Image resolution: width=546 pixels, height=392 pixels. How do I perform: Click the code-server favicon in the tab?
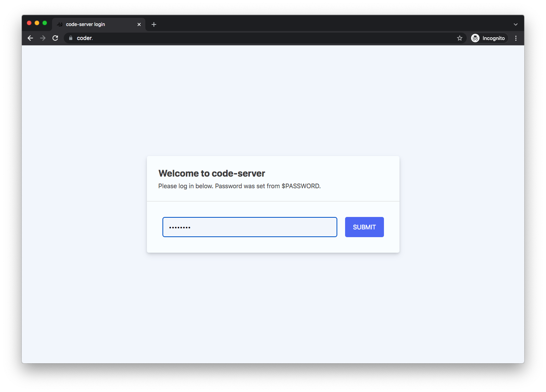click(x=60, y=24)
